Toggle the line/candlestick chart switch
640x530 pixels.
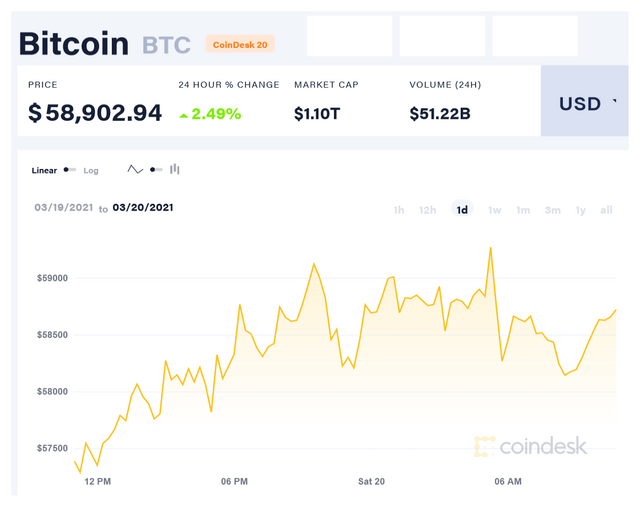[x=156, y=169]
